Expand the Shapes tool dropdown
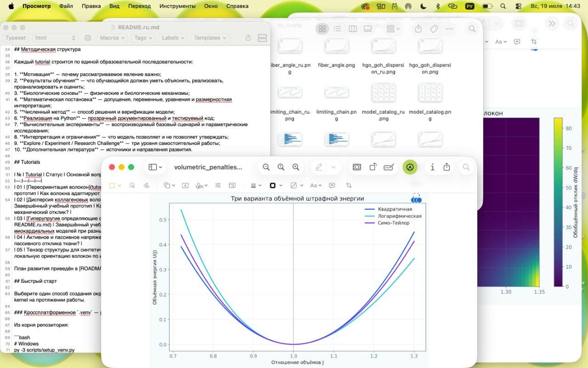This screenshot has height=368, width=588. point(170,185)
